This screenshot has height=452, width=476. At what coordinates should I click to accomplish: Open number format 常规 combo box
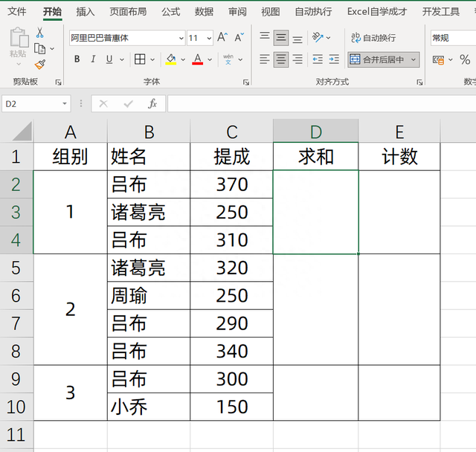coord(453,38)
